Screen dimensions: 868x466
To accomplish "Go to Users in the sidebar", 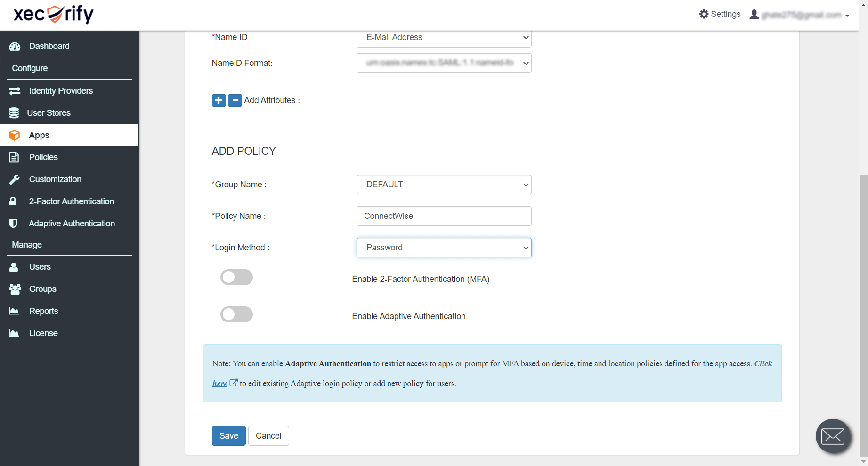I will 70,267.
